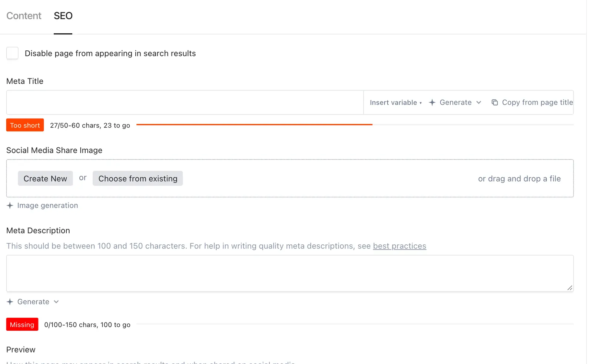Click '27/50-60 chars, 23 to go' text

coord(90,125)
